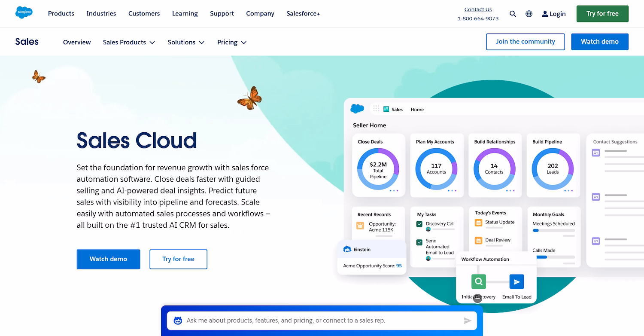Click the Salesforce cloud logo
This screenshot has height=336, width=644.
pyautogui.click(x=24, y=12)
